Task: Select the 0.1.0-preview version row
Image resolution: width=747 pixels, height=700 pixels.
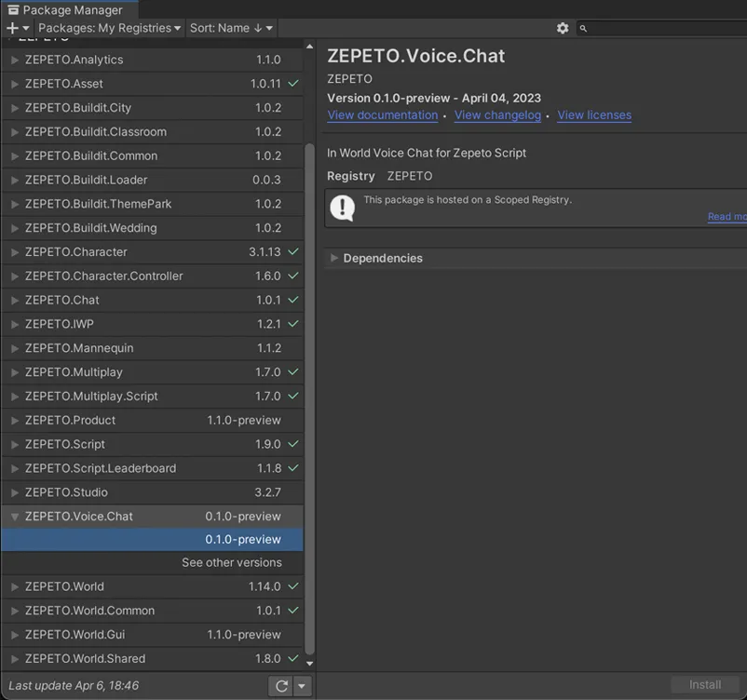Action: pos(152,540)
